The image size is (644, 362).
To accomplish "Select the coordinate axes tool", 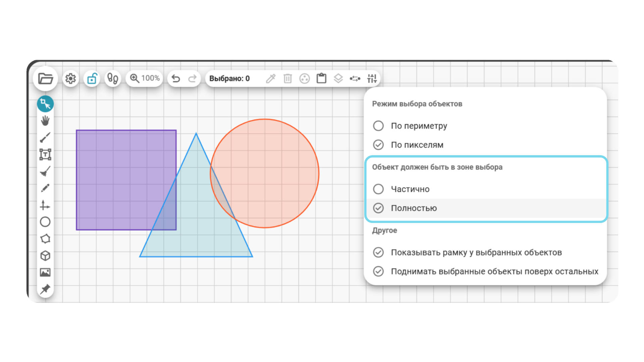I will [45, 205].
